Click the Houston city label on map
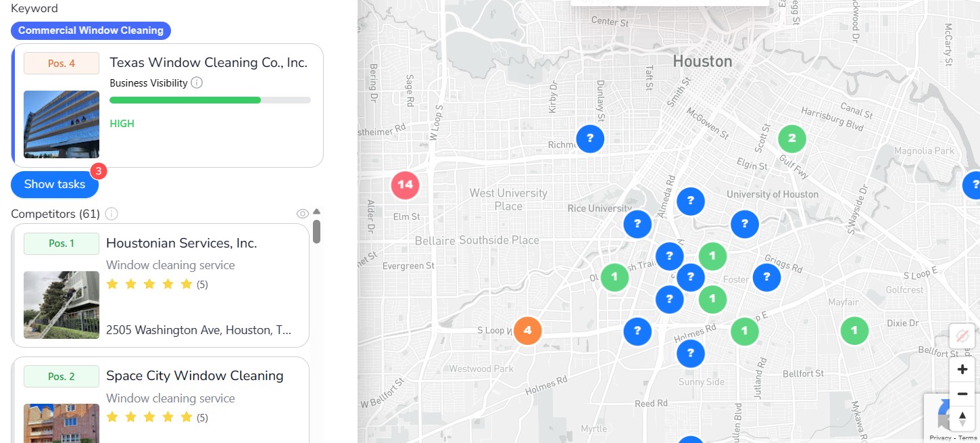This screenshot has height=443, width=980. pyautogui.click(x=702, y=62)
